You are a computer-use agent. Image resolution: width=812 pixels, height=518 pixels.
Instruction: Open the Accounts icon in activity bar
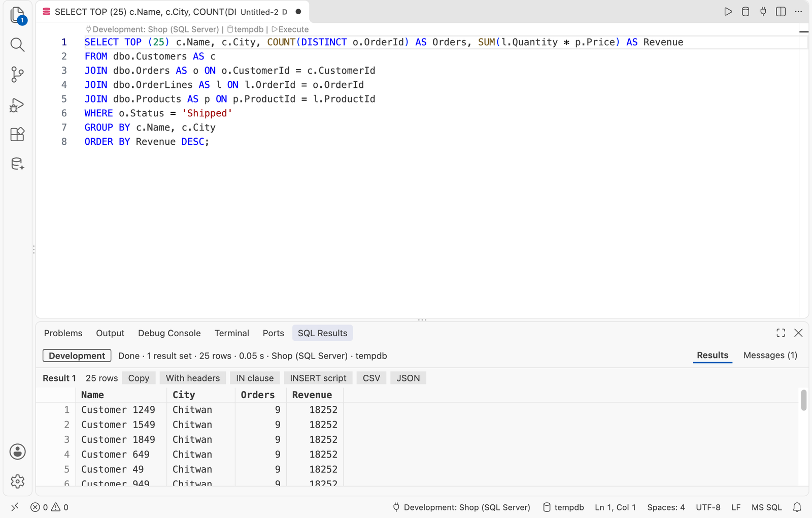tap(18, 451)
